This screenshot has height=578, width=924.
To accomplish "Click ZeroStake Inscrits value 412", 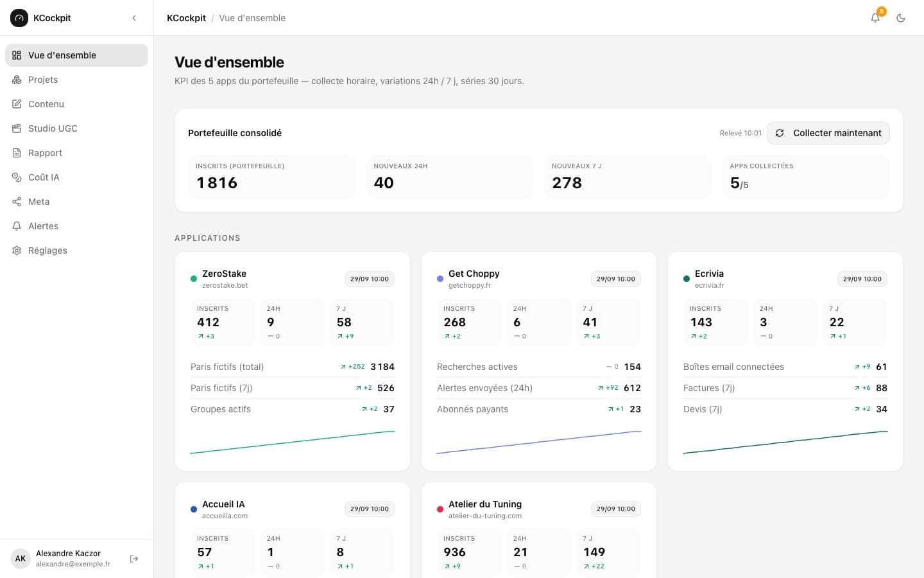I will pyautogui.click(x=208, y=322).
